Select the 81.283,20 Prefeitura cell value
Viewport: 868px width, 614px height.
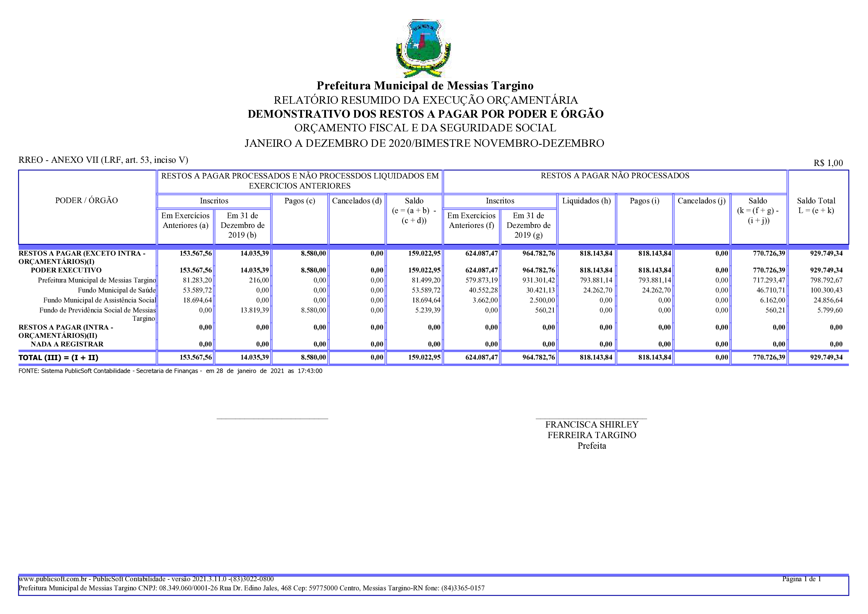pyautogui.click(x=197, y=280)
